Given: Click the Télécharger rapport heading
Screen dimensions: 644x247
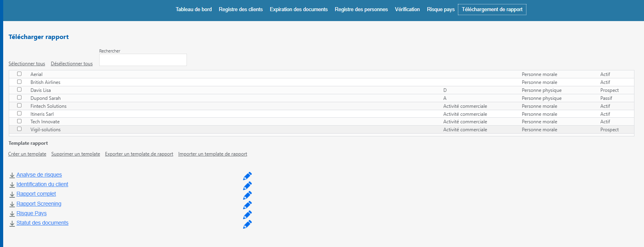Looking at the screenshot, I should (x=39, y=37).
